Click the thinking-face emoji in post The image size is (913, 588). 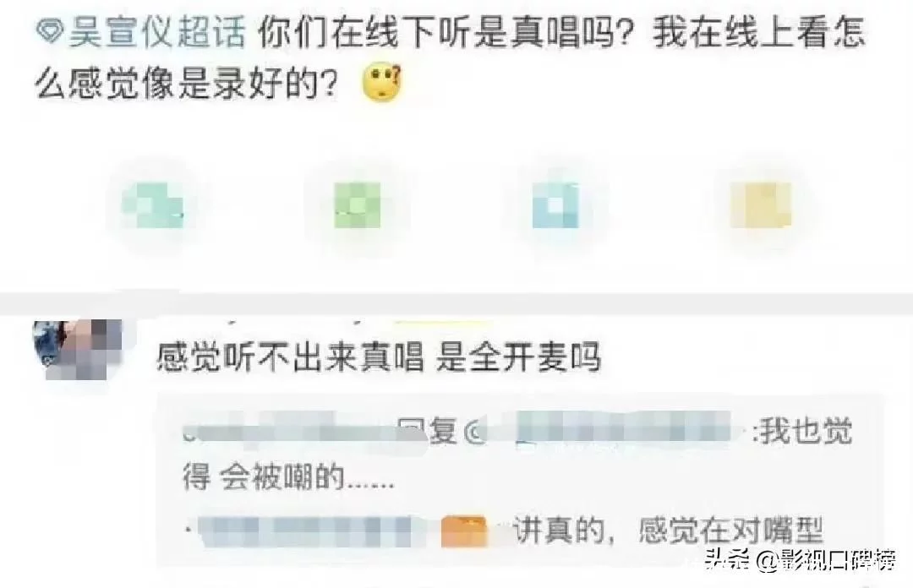(x=382, y=84)
